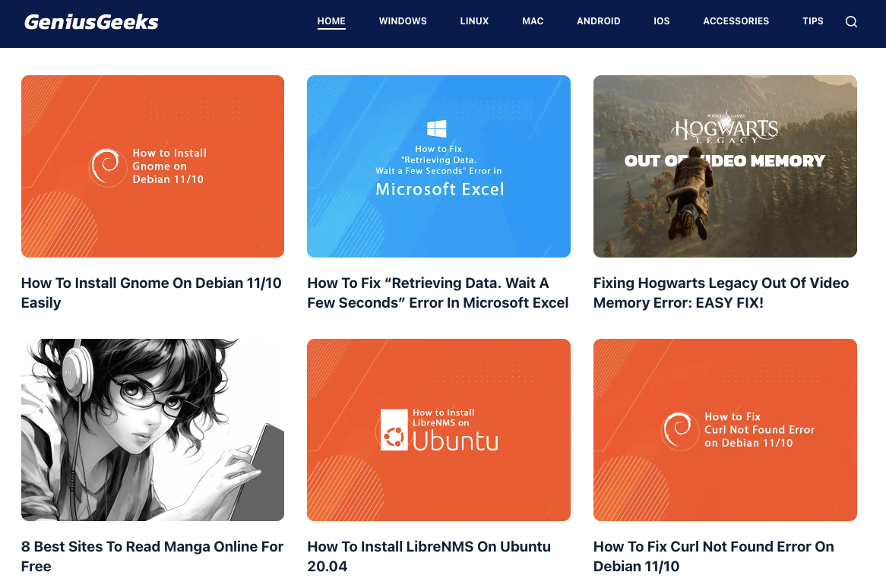Read the Curl Not Found fix article
Viewport: 886px width, 588px height.
click(x=713, y=556)
